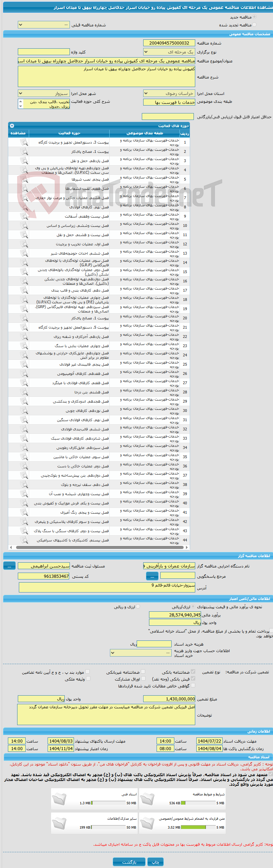This screenshot has height=868, width=273.
Task: Click browse button beside مسئول ثبت مناقصه
Action: click(x=9, y=566)
